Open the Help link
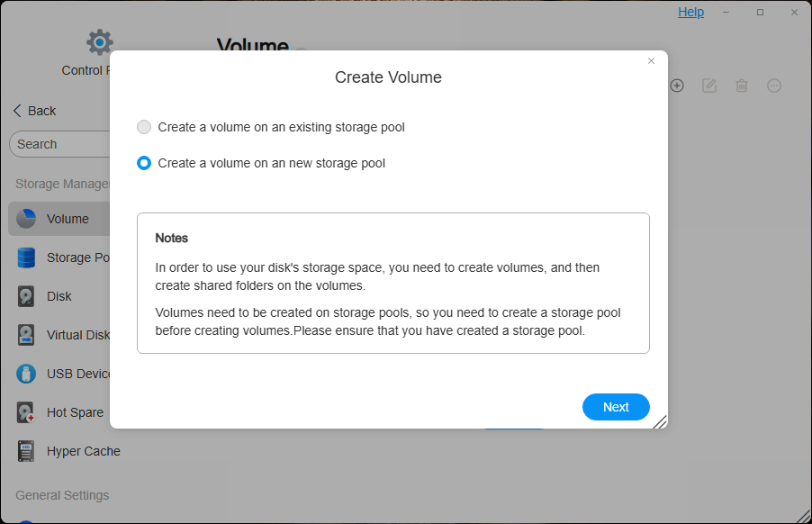Image resolution: width=812 pixels, height=524 pixels. 691,12
